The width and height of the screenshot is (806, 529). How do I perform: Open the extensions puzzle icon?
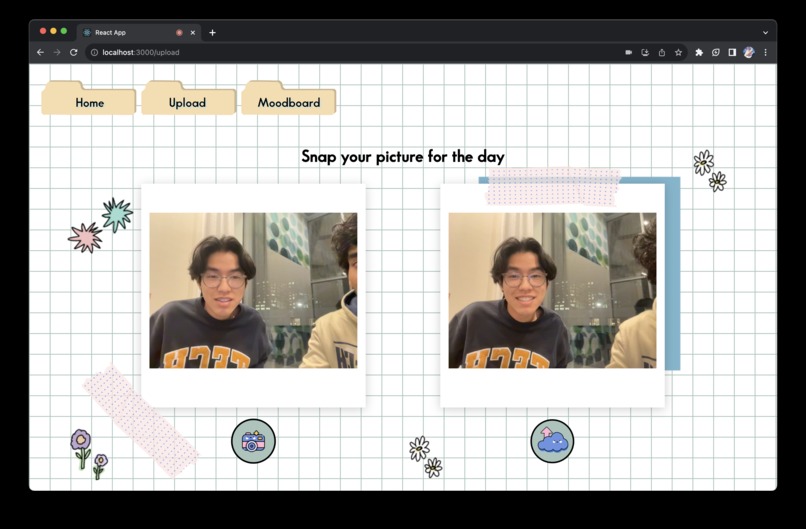pyautogui.click(x=699, y=52)
